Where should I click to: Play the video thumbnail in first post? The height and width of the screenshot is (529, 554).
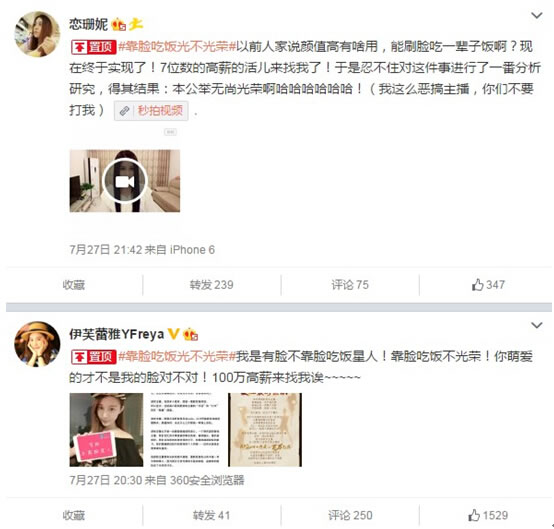125,181
